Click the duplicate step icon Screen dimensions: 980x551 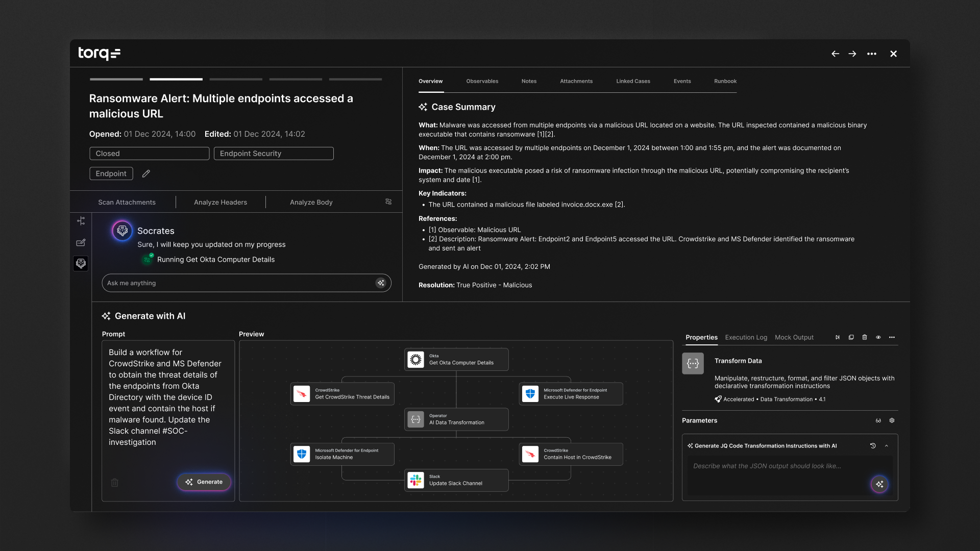pos(851,337)
